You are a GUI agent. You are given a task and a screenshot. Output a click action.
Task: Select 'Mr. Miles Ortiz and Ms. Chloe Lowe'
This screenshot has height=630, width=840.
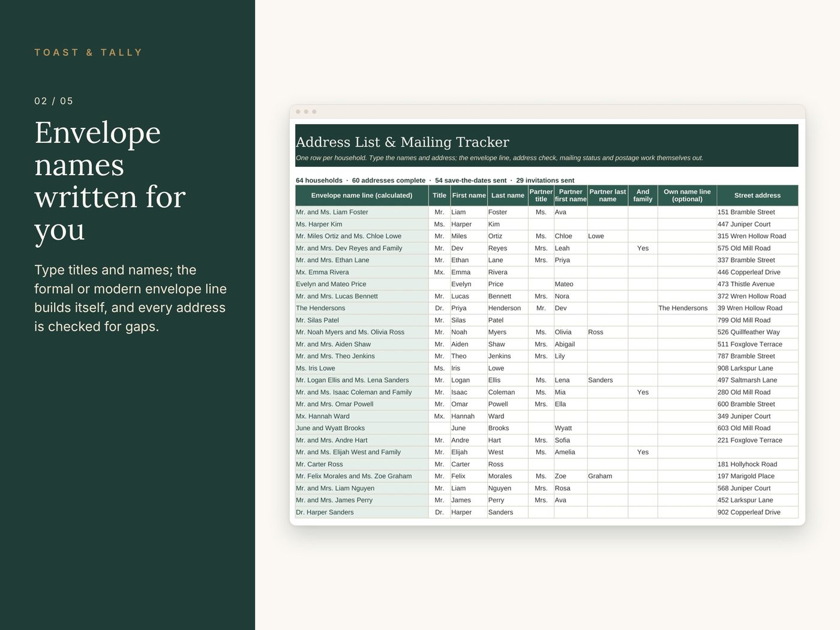(362, 236)
